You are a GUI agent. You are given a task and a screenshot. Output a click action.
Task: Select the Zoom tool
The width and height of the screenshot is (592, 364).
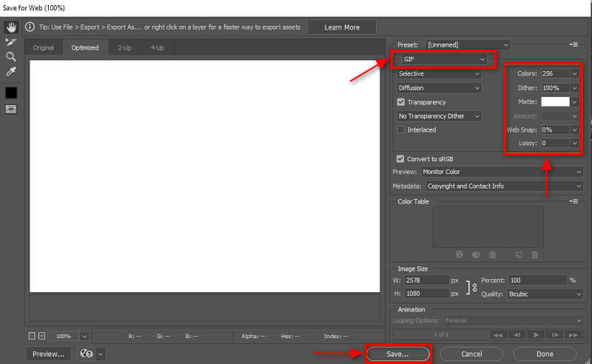coord(11,57)
